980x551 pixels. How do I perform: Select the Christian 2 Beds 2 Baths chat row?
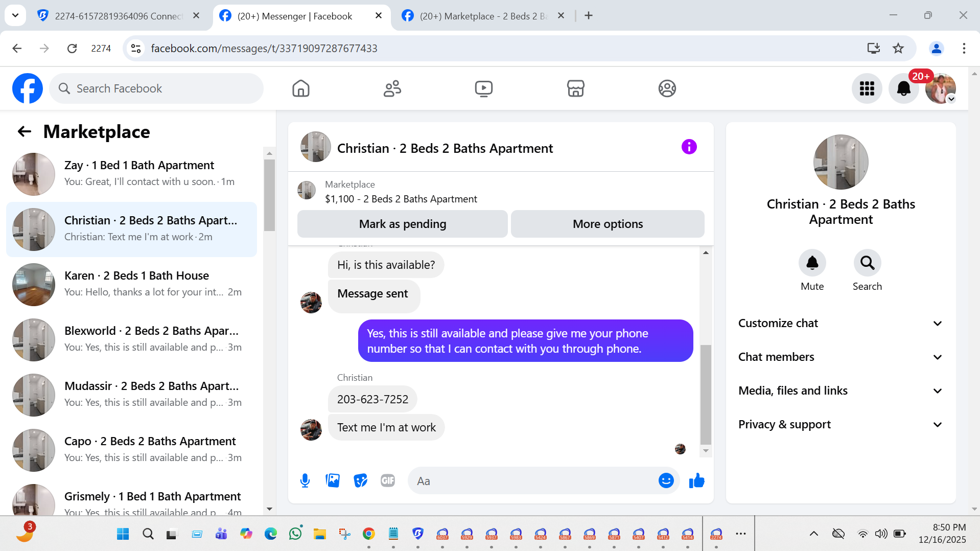tap(132, 229)
